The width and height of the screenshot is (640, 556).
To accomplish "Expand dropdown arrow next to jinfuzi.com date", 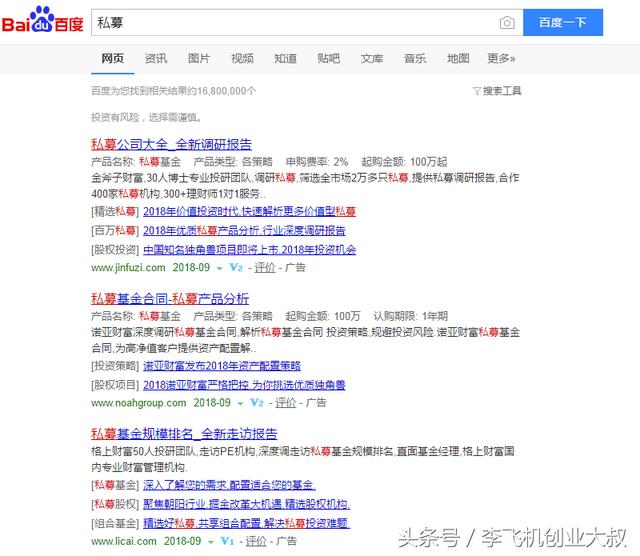I will click(220, 269).
